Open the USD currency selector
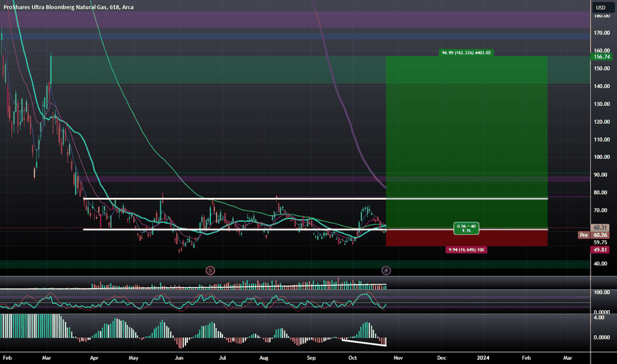 (x=600, y=7)
